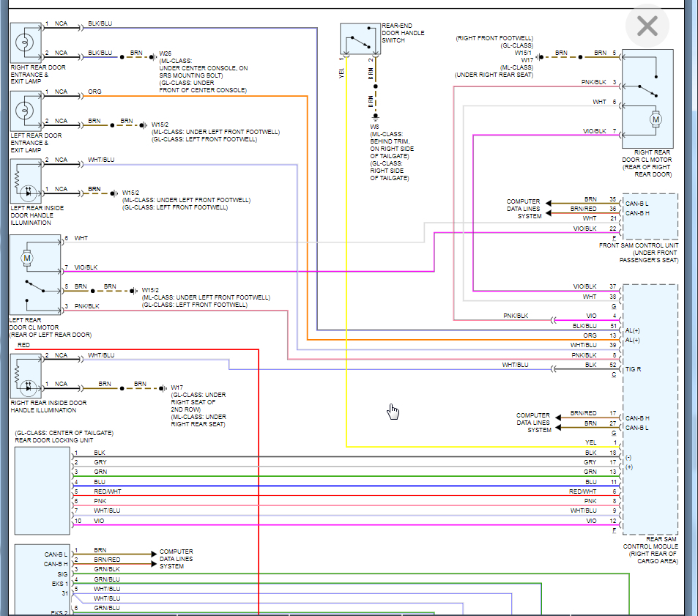Close the wiring diagram overlay

point(647,27)
